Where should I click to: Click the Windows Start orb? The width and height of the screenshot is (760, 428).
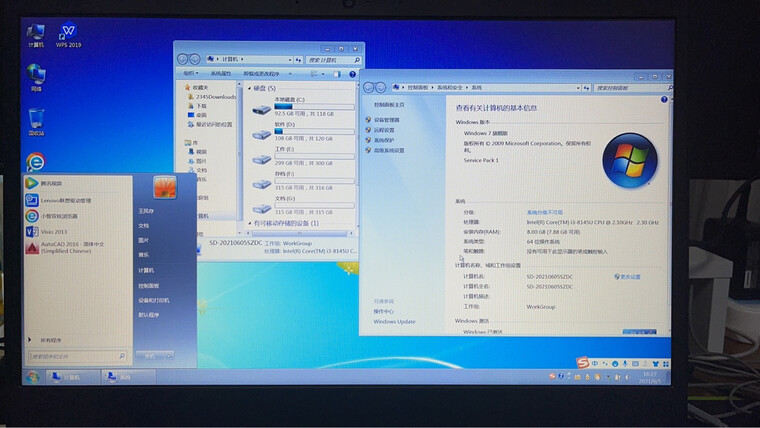pos(32,377)
